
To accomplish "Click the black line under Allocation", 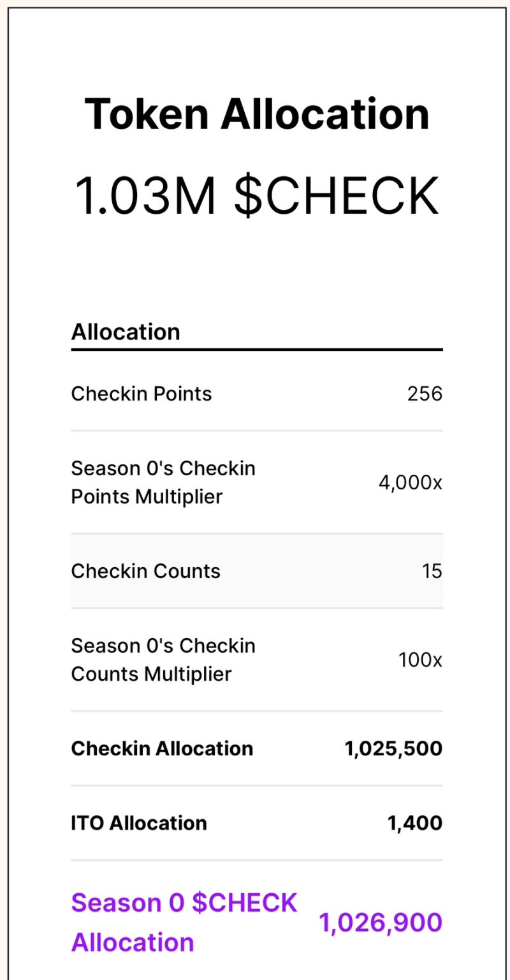I will click(x=256, y=350).
